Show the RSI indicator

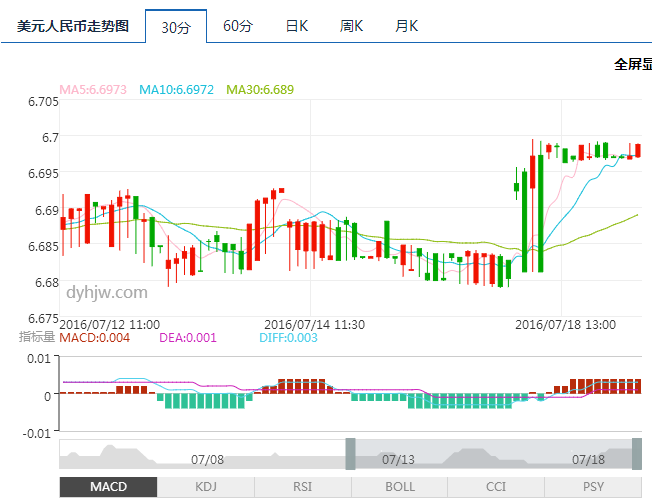303,487
